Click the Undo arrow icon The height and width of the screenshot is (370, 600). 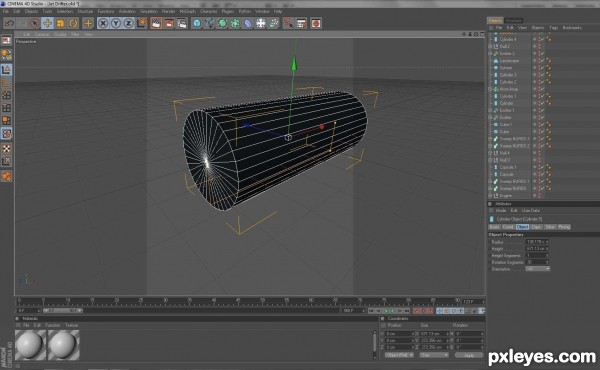pos(9,23)
